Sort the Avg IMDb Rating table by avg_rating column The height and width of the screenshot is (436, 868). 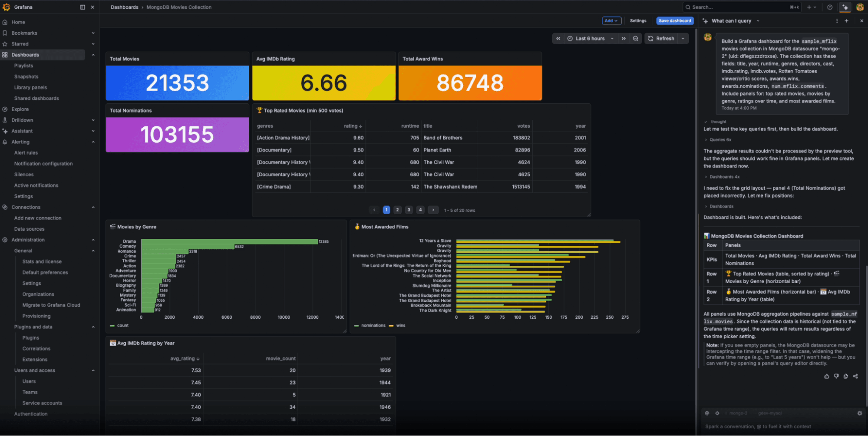pyautogui.click(x=185, y=359)
